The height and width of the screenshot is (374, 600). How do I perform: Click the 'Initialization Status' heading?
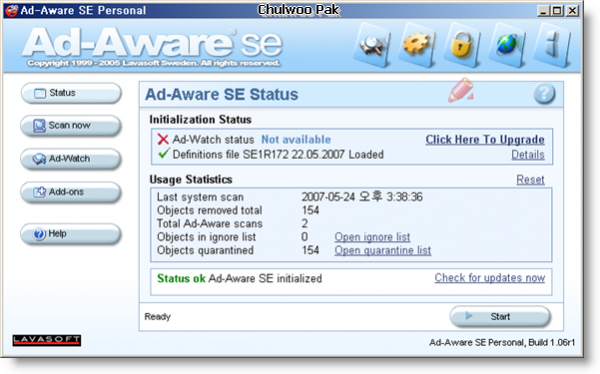point(201,120)
